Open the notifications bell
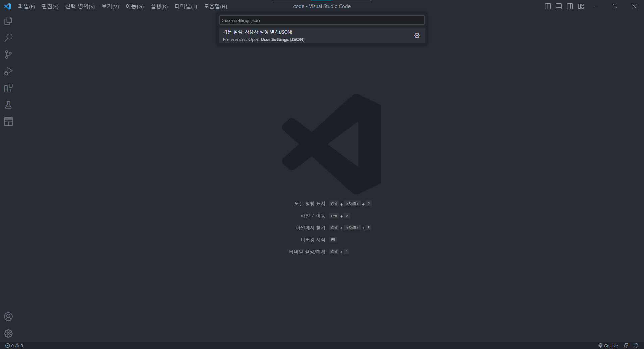The height and width of the screenshot is (349, 644). [x=636, y=346]
